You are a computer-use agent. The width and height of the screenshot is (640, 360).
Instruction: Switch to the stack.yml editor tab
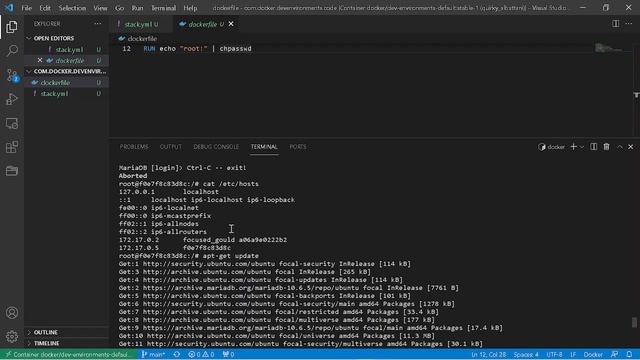(x=141, y=24)
